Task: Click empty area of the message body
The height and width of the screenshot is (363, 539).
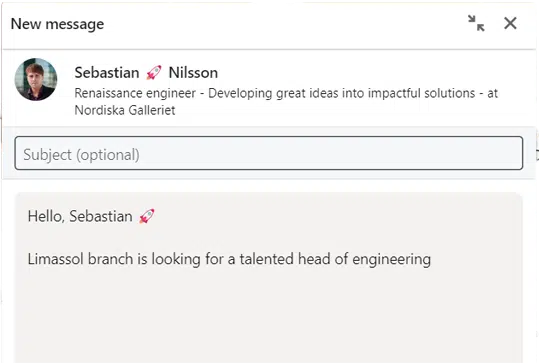Action: (x=269, y=316)
